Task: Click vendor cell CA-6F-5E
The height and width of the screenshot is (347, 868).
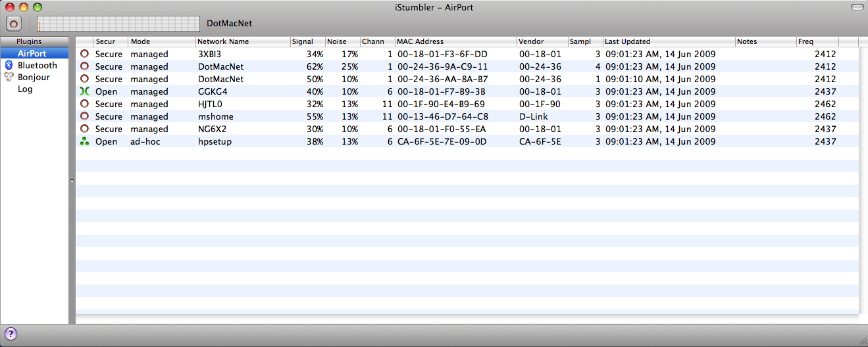Action: pos(540,141)
